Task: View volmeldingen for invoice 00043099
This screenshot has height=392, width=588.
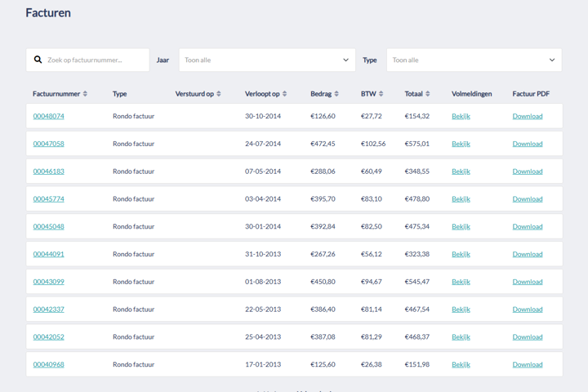Action: [x=461, y=282]
